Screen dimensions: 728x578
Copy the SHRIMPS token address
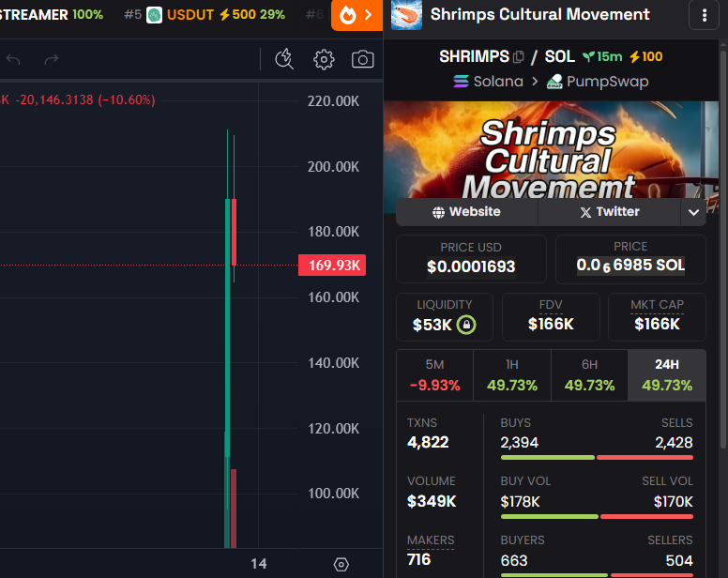(x=519, y=57)
